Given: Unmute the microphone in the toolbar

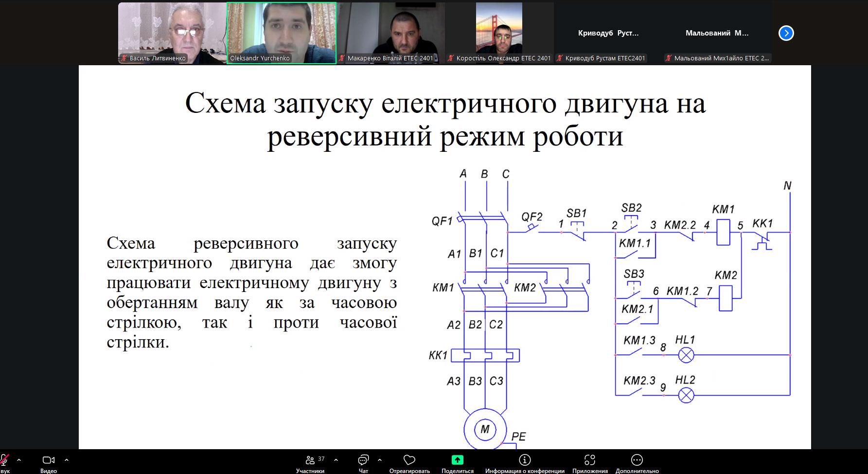Looking at the screenshot, I should pyautogui.click(x=4, y=460).
